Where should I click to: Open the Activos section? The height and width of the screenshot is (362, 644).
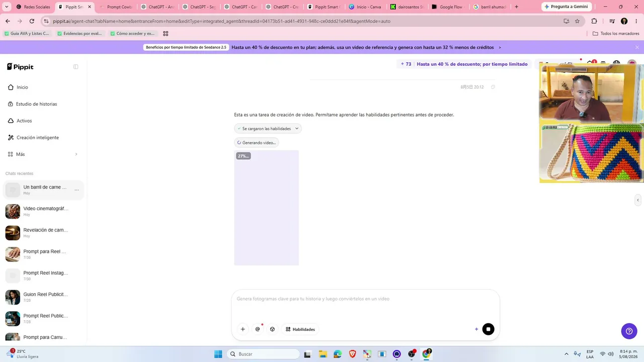[24, 121]
